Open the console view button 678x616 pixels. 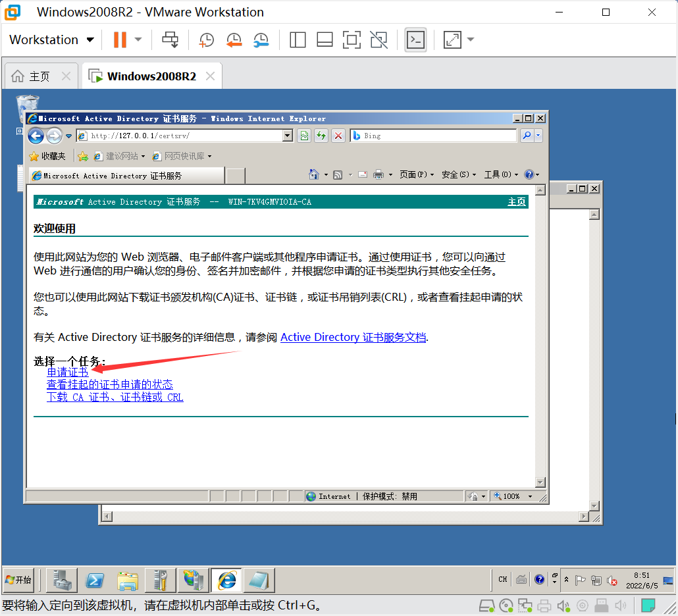(415, 39)
